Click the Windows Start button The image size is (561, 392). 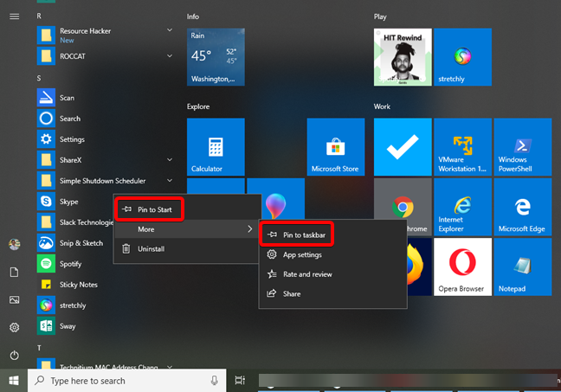(x=14, y=381)
